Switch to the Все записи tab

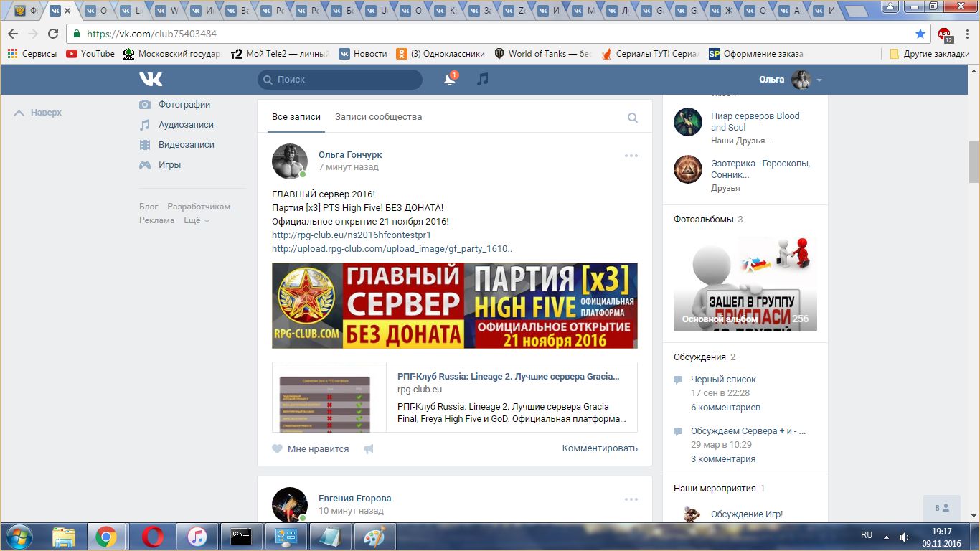coord(296,117)
